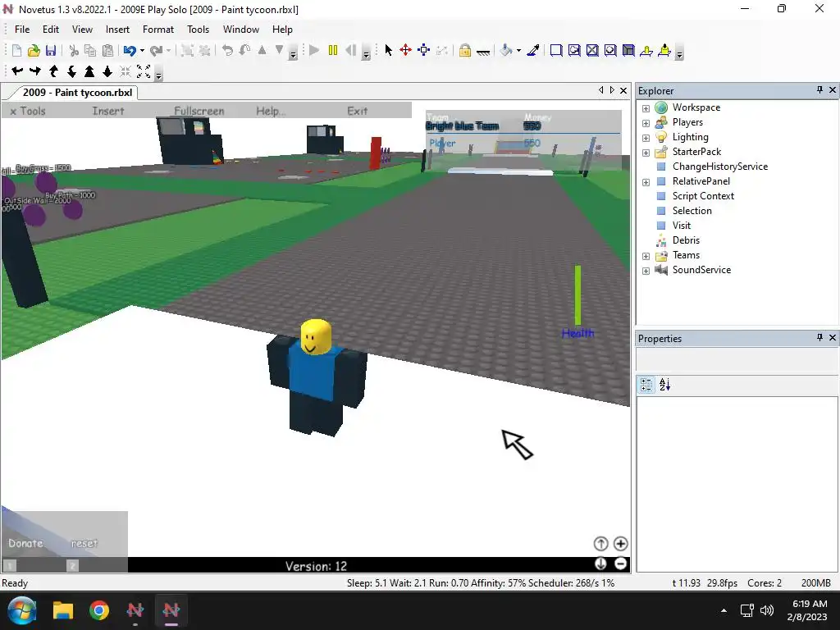
Task: Undo the last action
Action: tap(129, 50)
